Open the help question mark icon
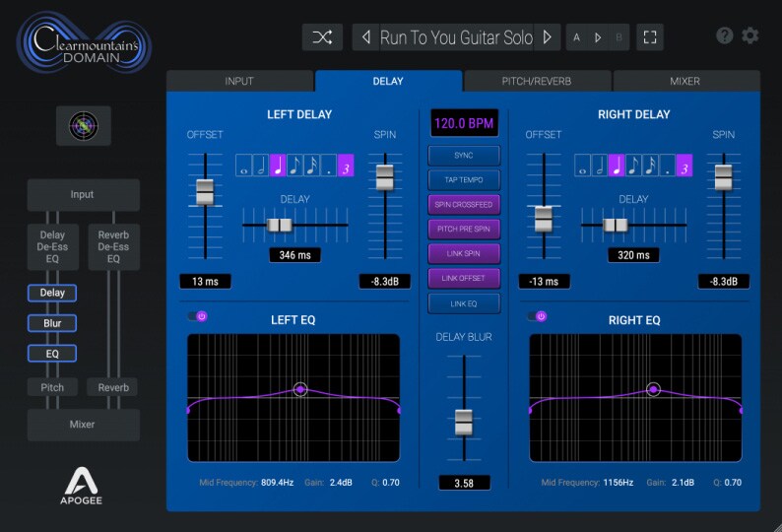The width and height of the screenshot is (782, 532). (x=725, y=35)
